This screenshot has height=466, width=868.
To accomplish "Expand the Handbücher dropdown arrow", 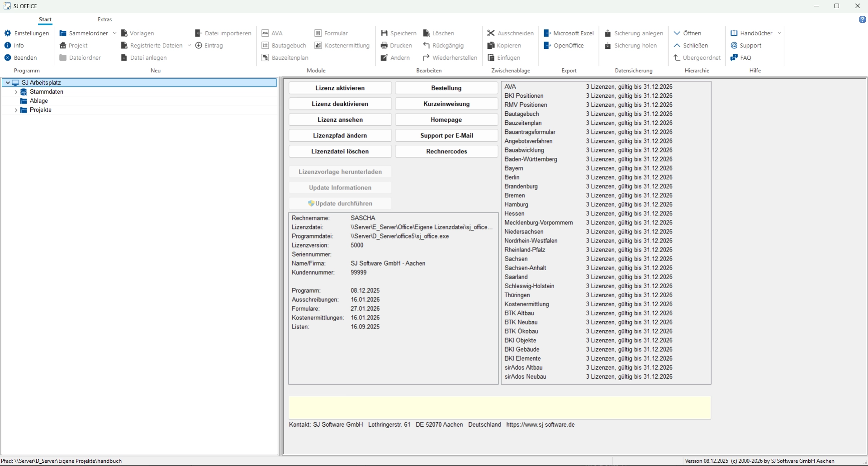I will click(779, 33).
